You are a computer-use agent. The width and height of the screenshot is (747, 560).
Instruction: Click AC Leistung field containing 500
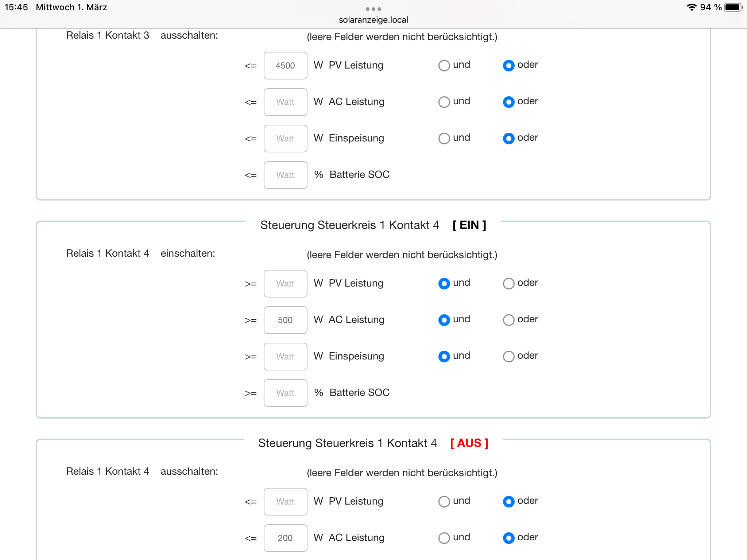285,320
